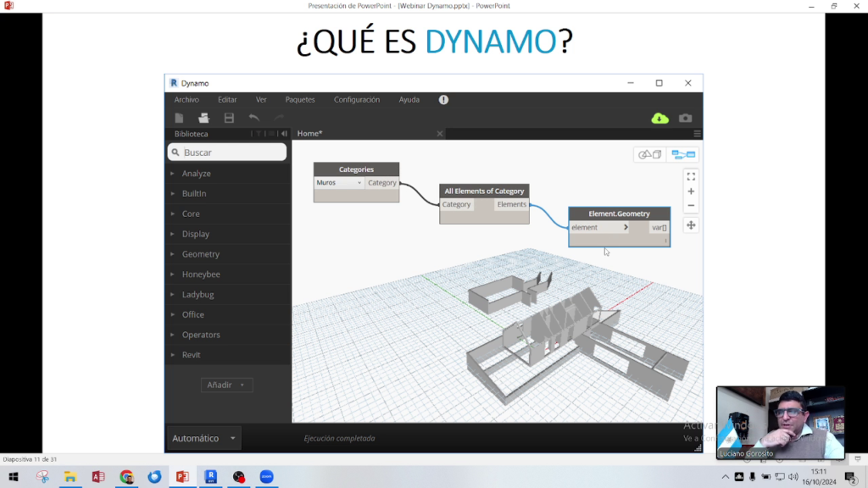
Task: Click the zoom to fit icon
Action: (690, 176)
